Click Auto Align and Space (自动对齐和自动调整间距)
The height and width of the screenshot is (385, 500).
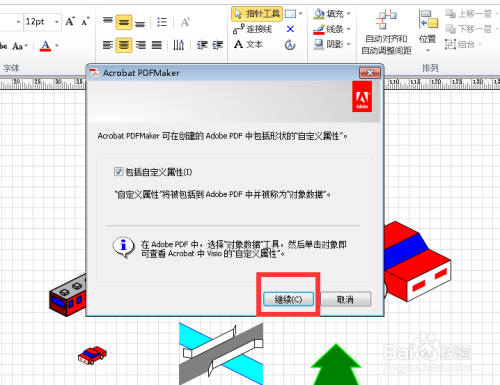point(386,32)
